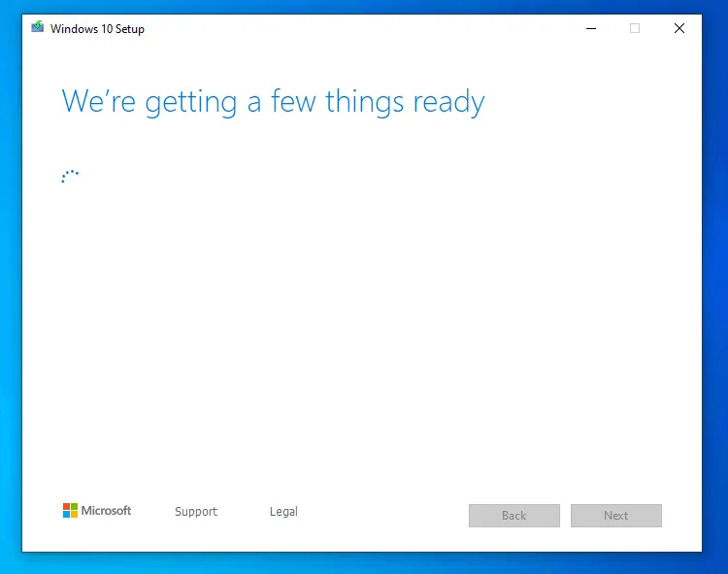Click the loading spinner dots
The height and width of the screenshot is (574, 728).
coord(69,176)
